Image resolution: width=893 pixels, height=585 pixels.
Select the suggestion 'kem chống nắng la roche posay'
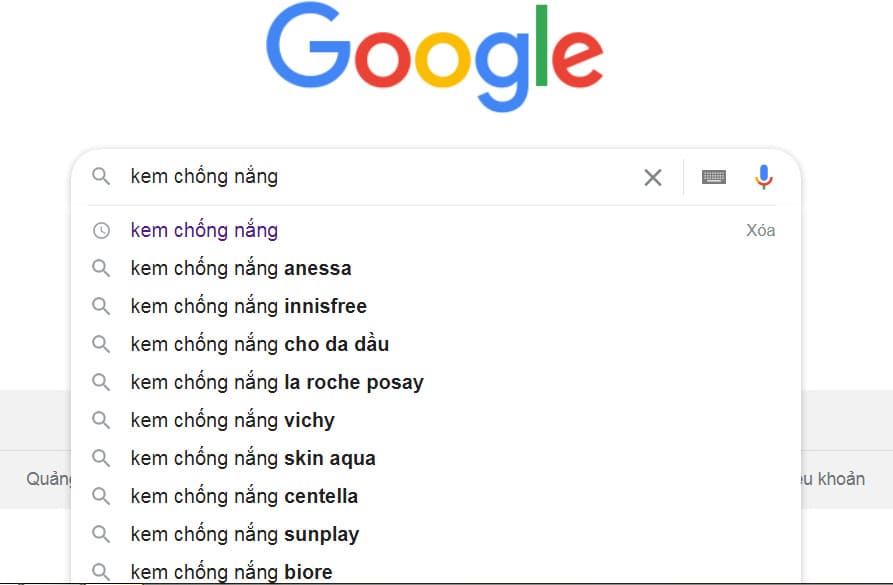[276, 382]
